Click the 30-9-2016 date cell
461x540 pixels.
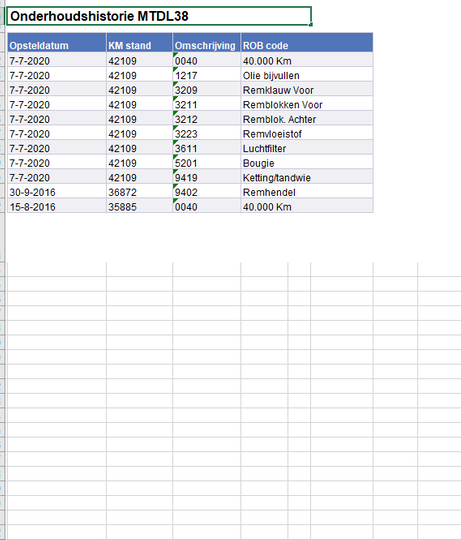(57, 191)
